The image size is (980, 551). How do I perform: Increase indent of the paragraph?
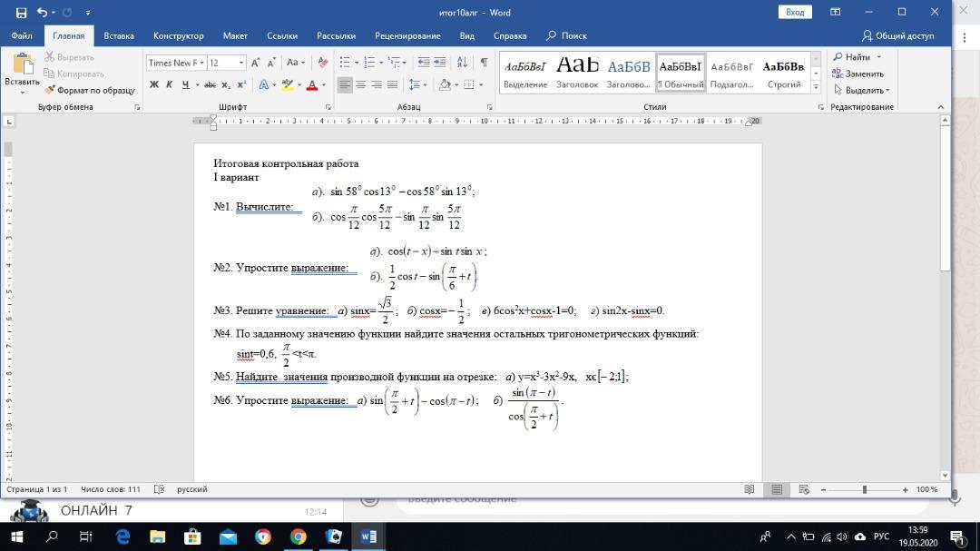click(x=439, y=63)
